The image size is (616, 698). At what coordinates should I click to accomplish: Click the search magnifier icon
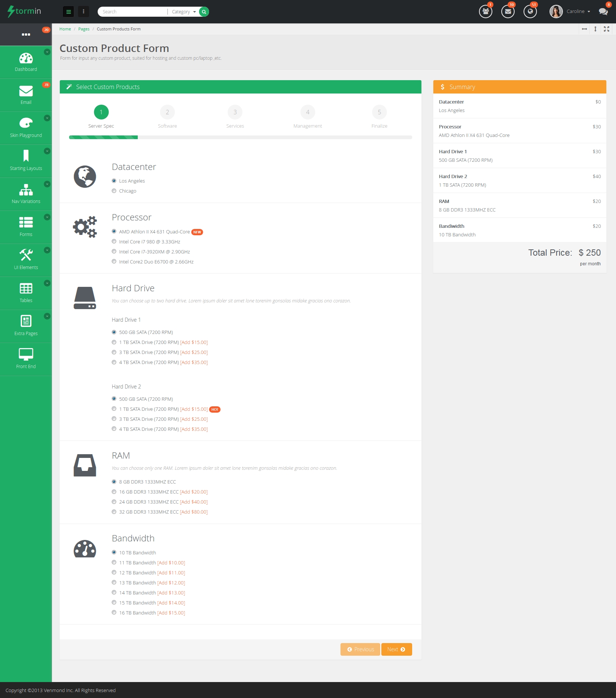tap(204, 12)
